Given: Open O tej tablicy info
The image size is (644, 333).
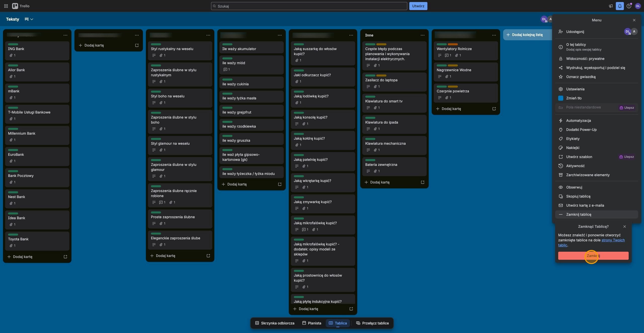Looking at the screenshot, I should point(596,47).
